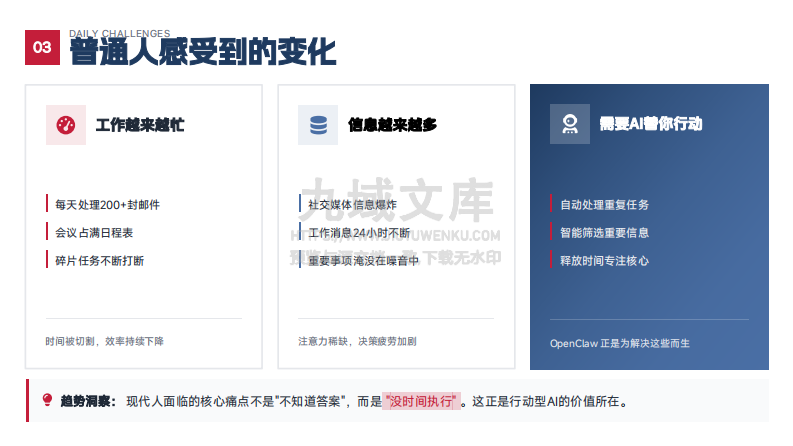793x446 pixels.
Task: Click the red lightbulb insight icon
Action: [x=47, y=401]
